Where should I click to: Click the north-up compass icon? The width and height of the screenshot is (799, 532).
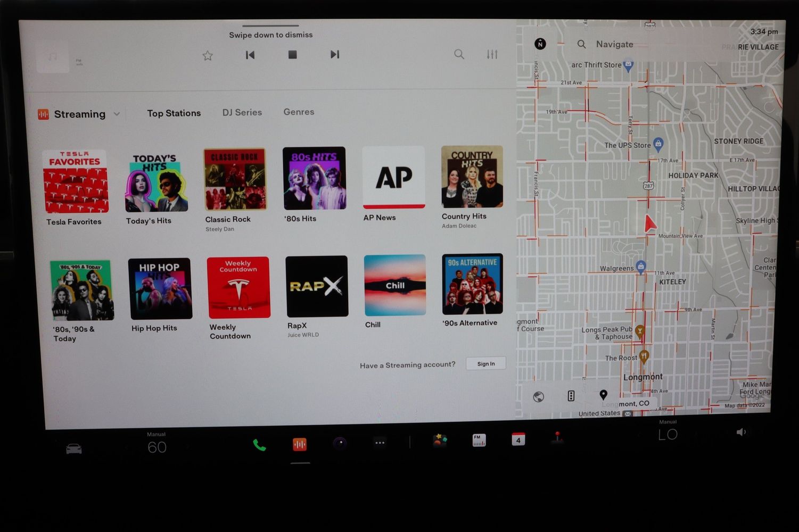click(540, 44)
